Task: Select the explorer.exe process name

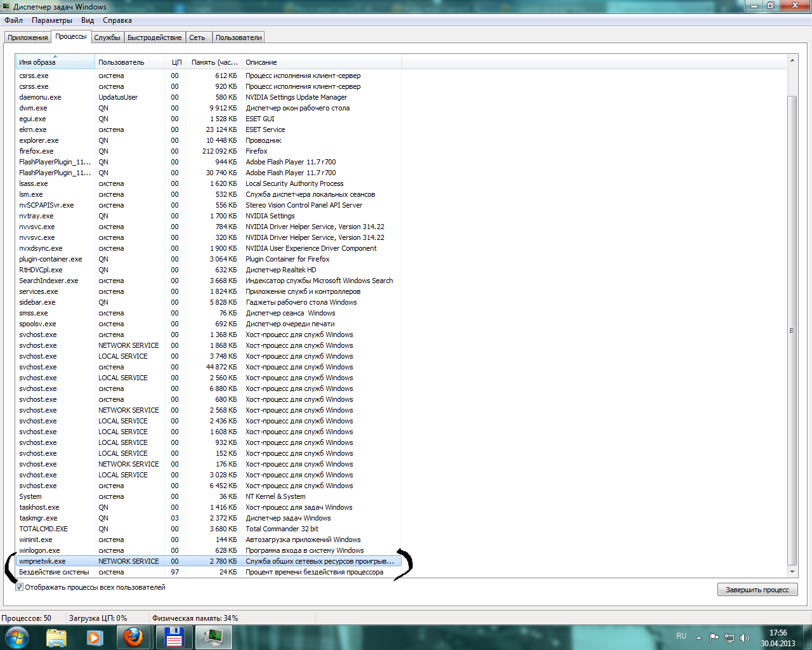Action: tap(39, 140)
